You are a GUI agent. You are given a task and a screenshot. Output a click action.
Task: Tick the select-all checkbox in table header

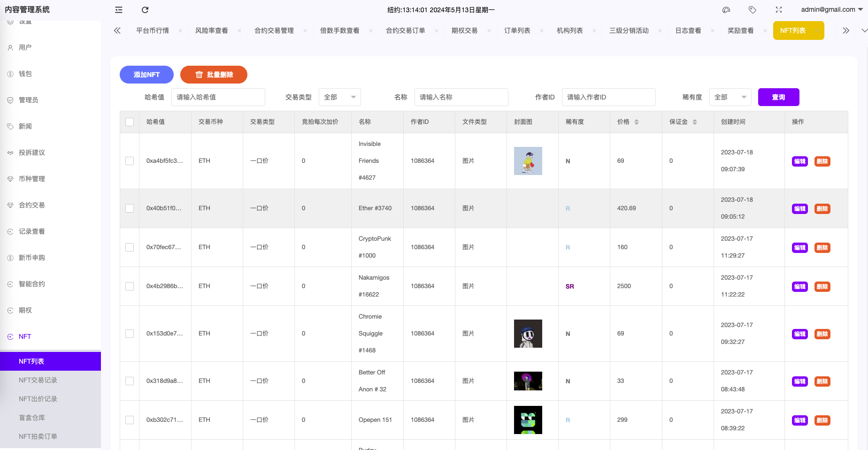click(x=130, y=122)
